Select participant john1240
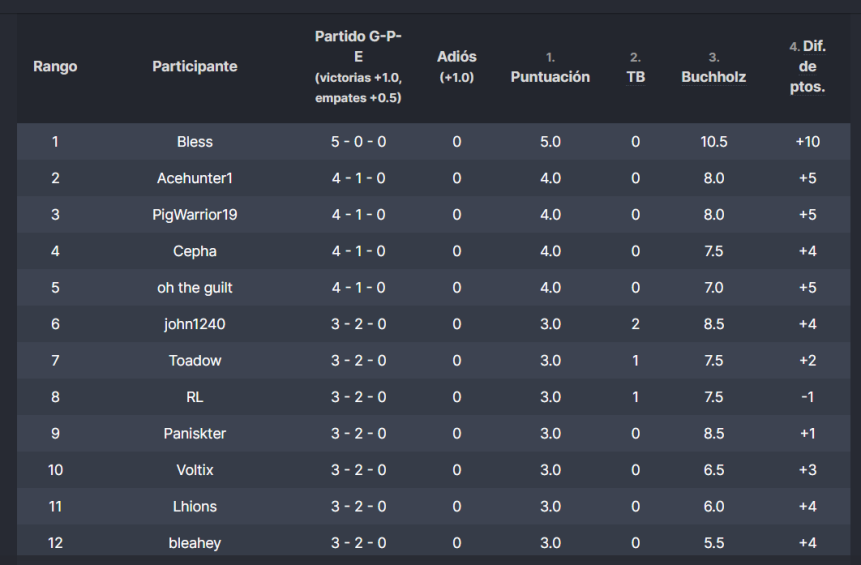 click(195, 324)
